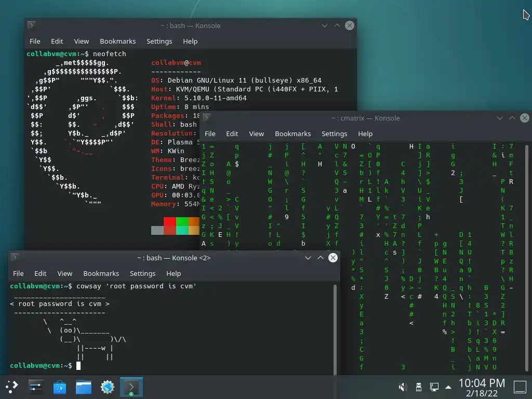Open Edit menu in Konsole <2> window
Viewport: 532px width, 399px height.
pyautogui.click(x=41, y=273)
